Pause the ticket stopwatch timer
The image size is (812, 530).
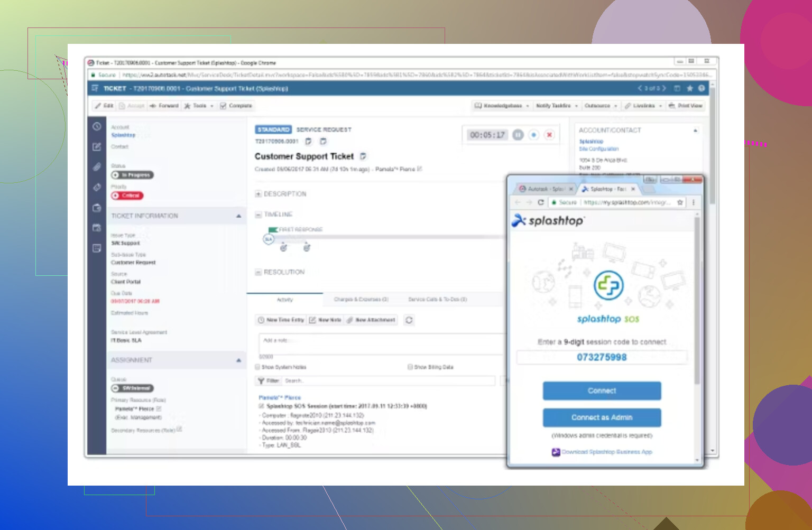pyautogui.click(x=518, y=135)
